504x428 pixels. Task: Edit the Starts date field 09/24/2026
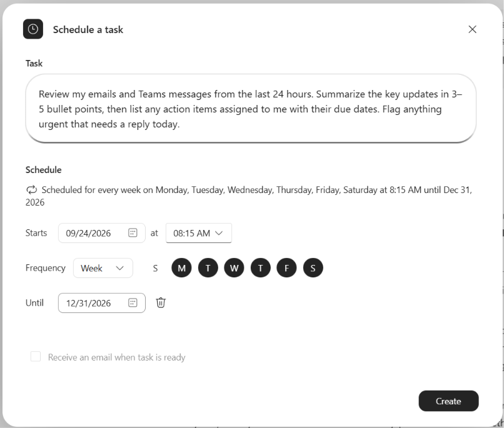pos(101,233)
